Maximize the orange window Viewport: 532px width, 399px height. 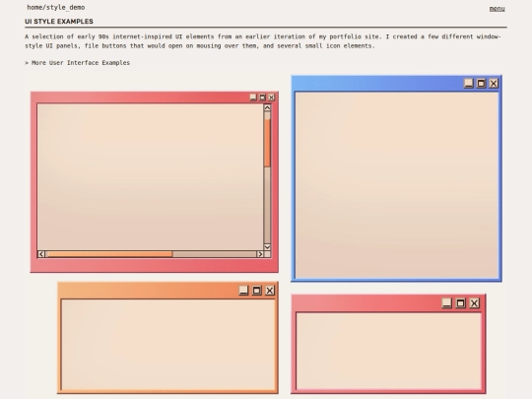(x=257, y=290)
